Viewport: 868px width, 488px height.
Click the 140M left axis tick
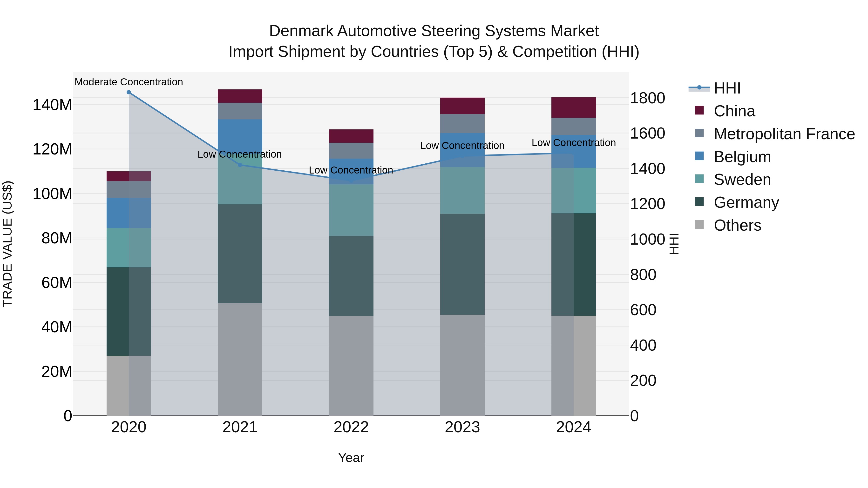coord(52,105)
